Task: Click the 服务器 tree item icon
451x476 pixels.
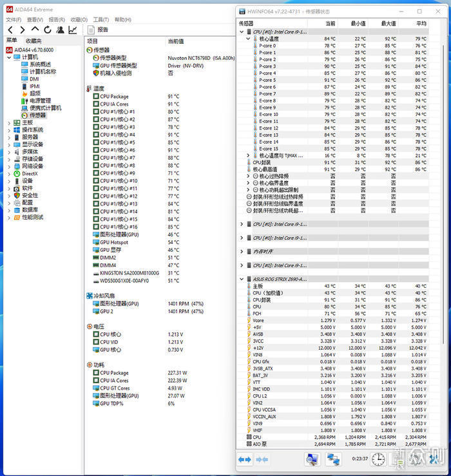Action: click(17, 137)
